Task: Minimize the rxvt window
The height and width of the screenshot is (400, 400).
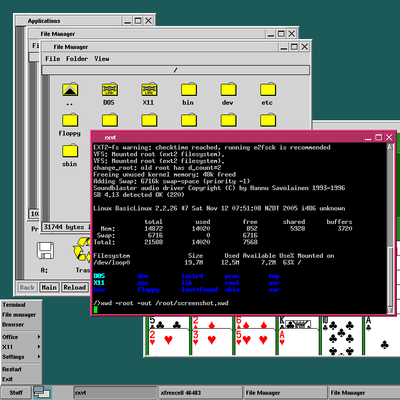Action: (368, 137)
